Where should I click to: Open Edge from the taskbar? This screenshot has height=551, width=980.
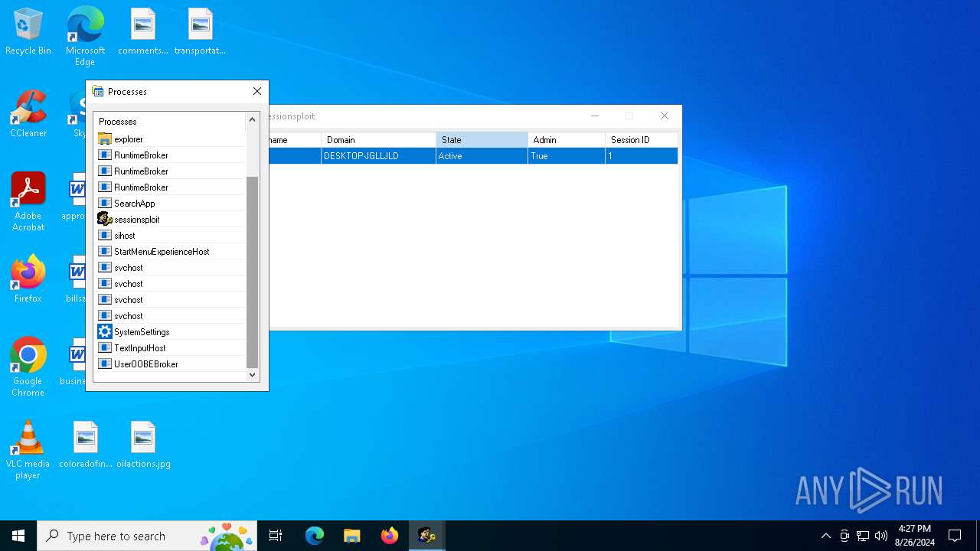point(315,536)
